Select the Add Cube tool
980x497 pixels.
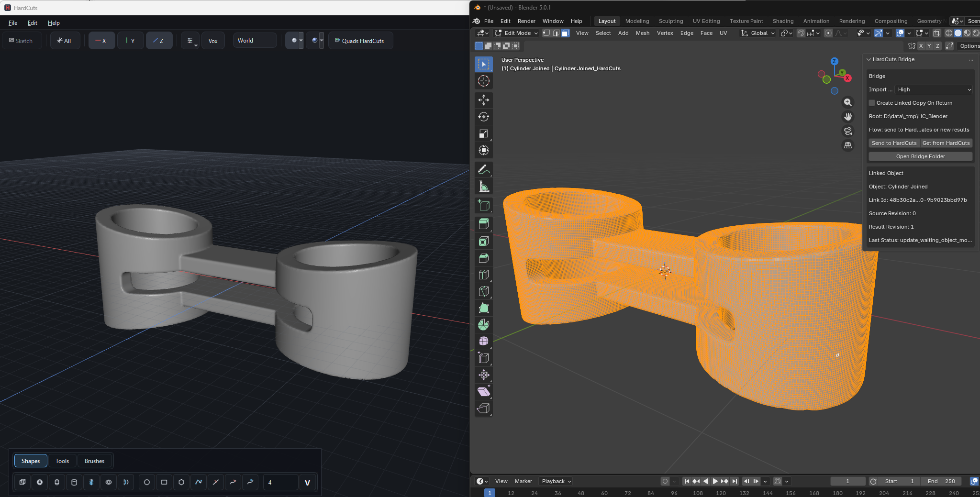coord(484,206)
